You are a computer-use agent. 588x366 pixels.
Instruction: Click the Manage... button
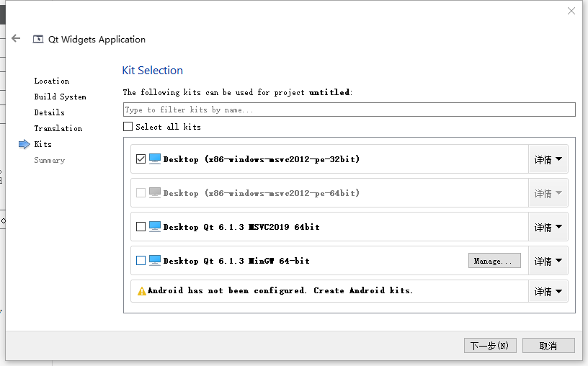coord(494,261)
